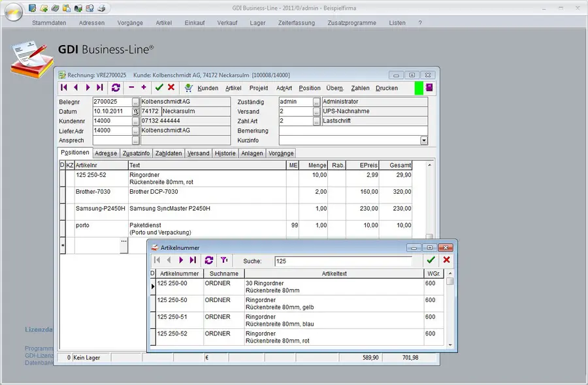Cancel article search with the red X
The image size is (588, 385).
(x=447, y=260)
